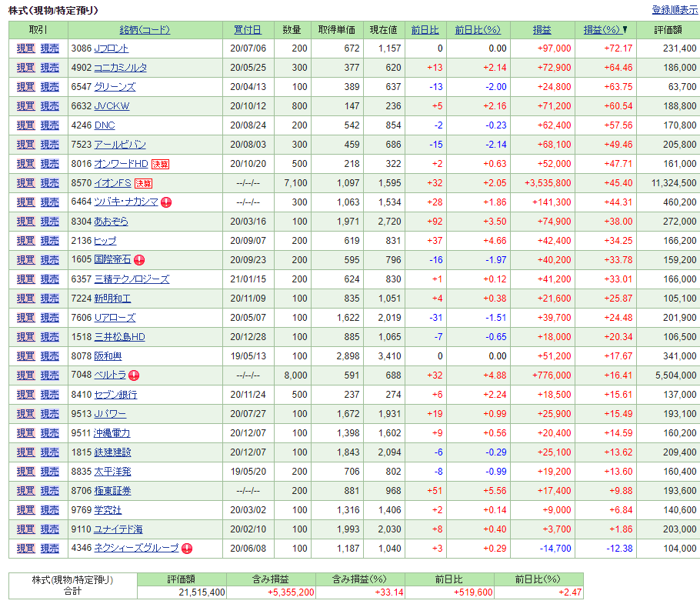Click 現売 in the ベルトラ row
This screenshot has height=604, width=700.
click(x=49, y=375)
